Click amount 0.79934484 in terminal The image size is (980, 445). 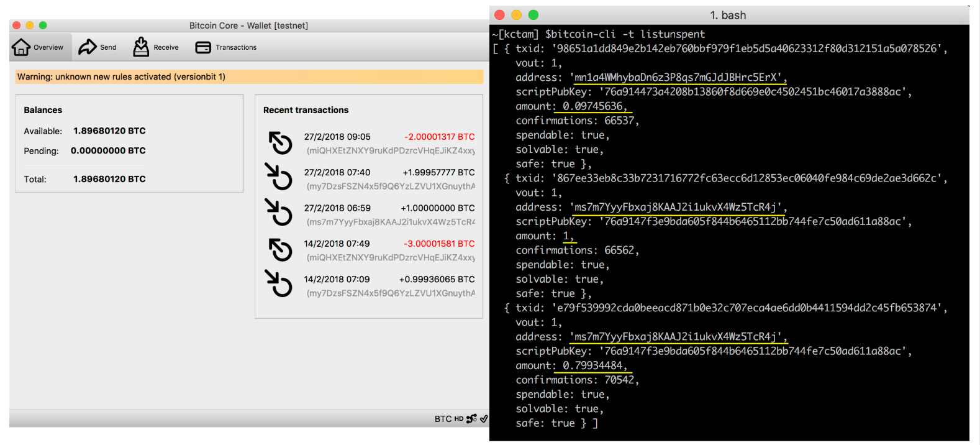(x=592, y=365)
